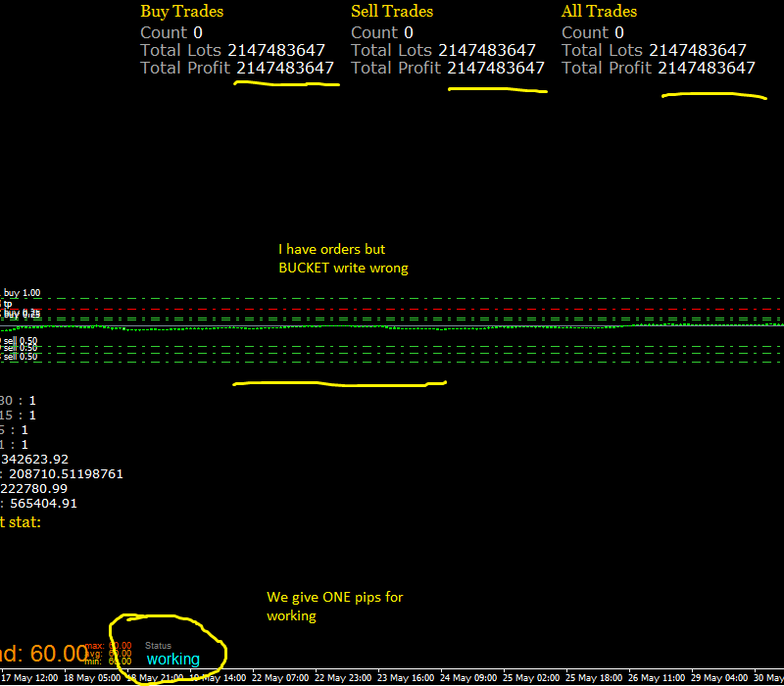Viewport: 784px width, 686px height.
Task: Select the buy 1.00 order label
Action: pos(22,293)
